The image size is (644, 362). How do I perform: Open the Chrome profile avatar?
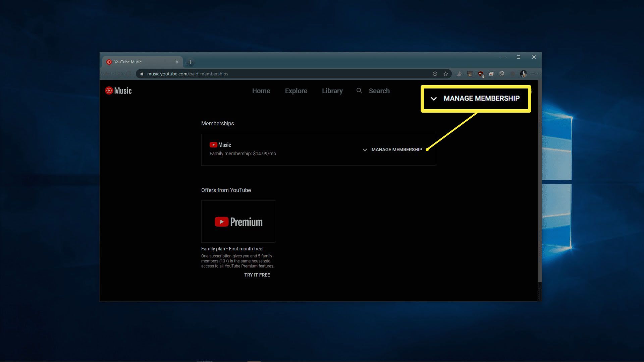(x=523, y=74)
